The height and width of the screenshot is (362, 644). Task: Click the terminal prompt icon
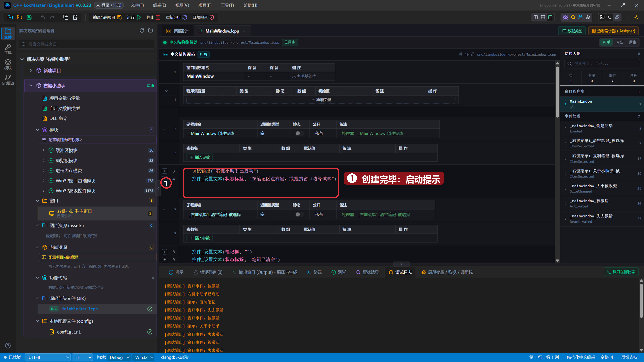pos(610,17)
